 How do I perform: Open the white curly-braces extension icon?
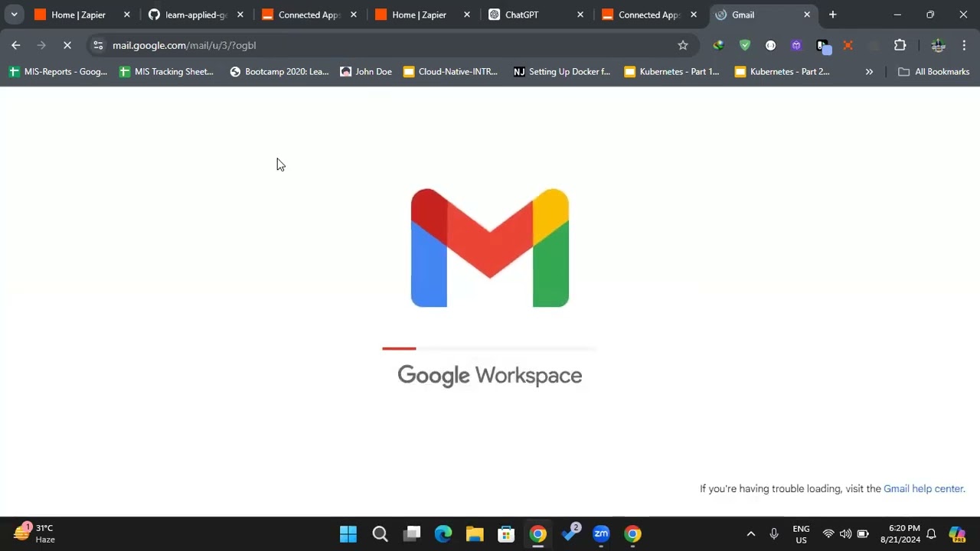click(x=770, y=45)
